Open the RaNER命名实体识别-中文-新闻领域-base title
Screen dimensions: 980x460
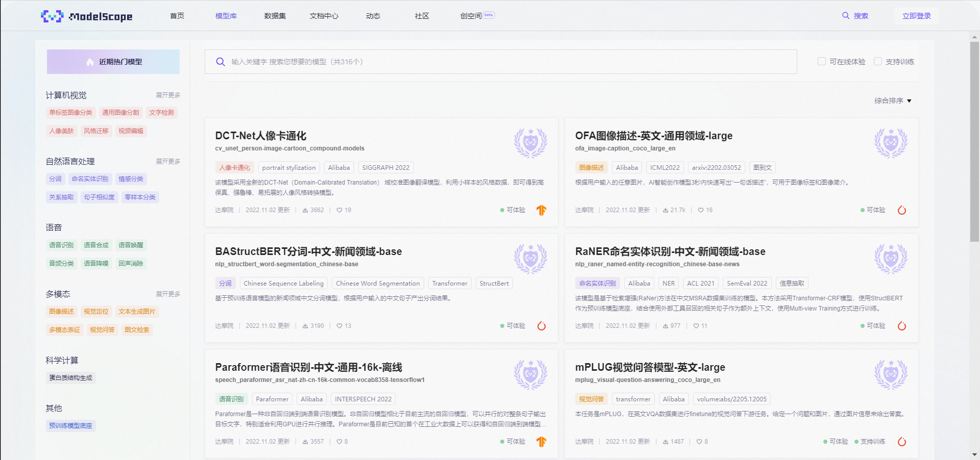pyautogui.click(x=670, y=251)
